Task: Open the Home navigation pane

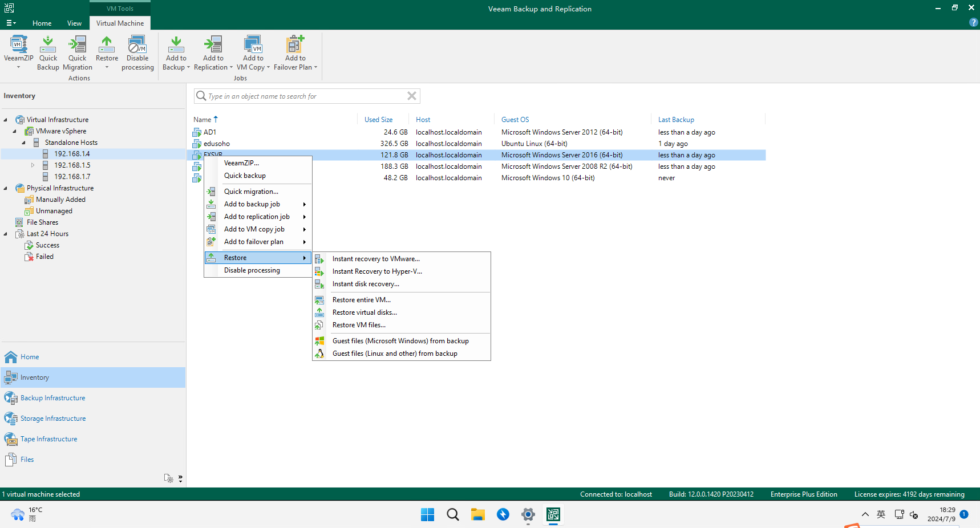Action: (x=93, y=357)
